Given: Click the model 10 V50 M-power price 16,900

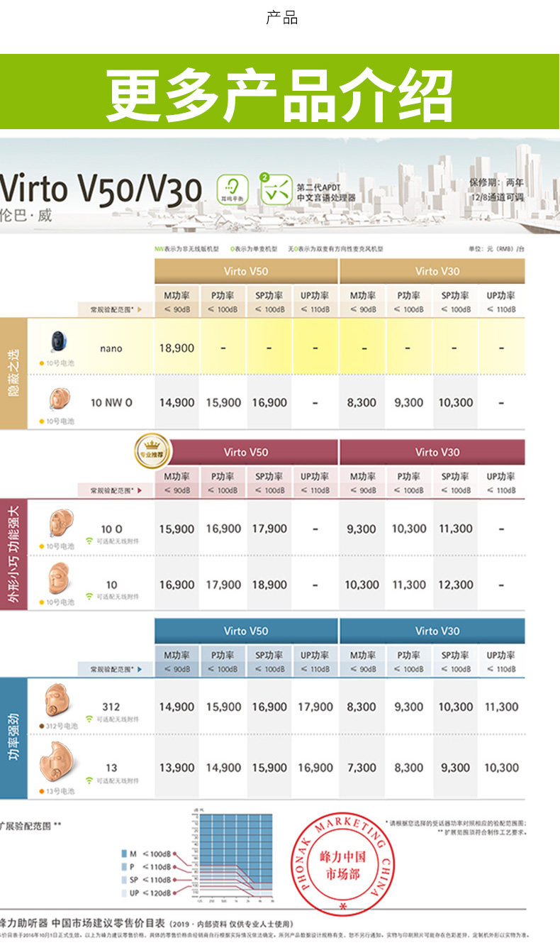Looking at the screenshot, I should pos(177,585).
